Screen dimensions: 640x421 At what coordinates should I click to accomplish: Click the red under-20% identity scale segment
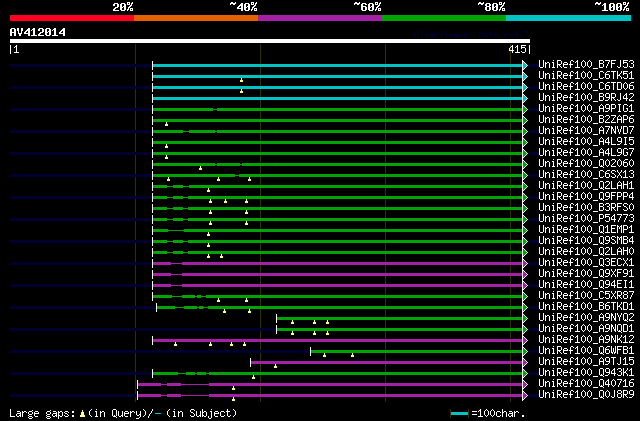pos(72,18)
